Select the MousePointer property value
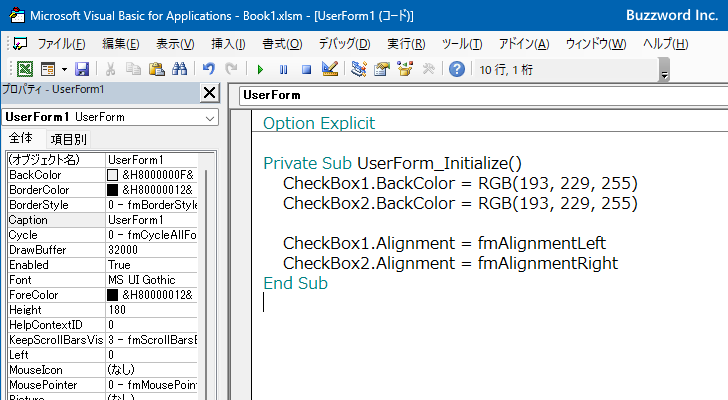 [152, 385]
